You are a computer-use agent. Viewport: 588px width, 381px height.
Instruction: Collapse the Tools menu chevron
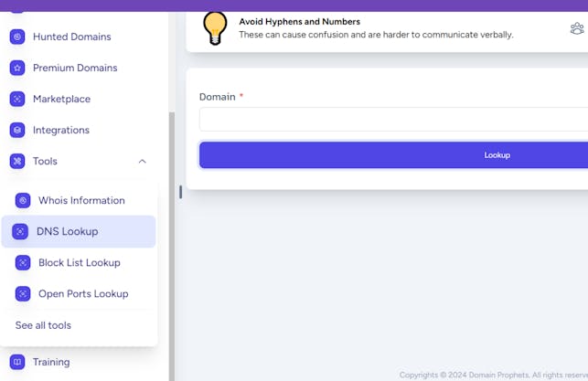(142, 162)
